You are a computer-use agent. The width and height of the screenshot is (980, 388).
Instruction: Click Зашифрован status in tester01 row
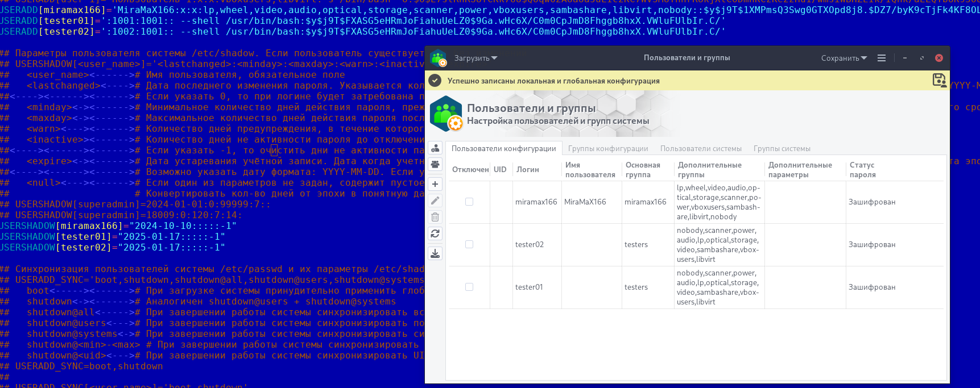point(872,287)
